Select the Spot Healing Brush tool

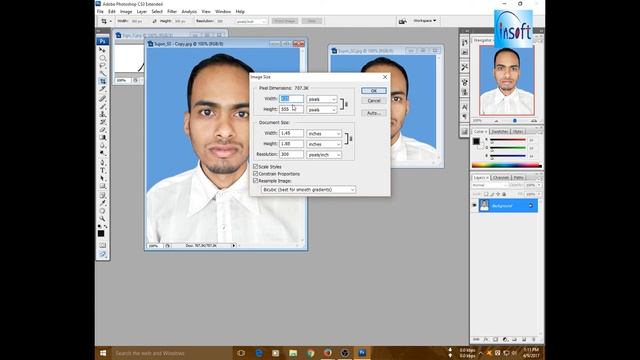click(102, 98)
